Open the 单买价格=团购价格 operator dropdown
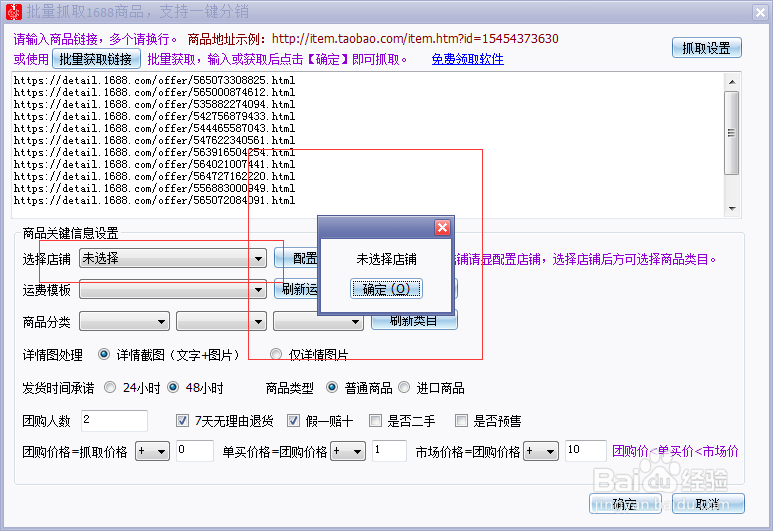 [348, 451]
